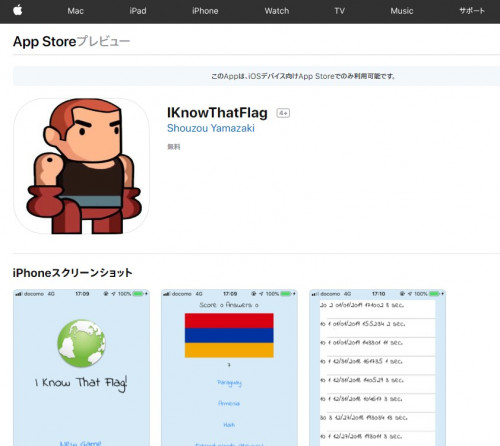Open the Watch menu item
500x446 pixels.
277,11
